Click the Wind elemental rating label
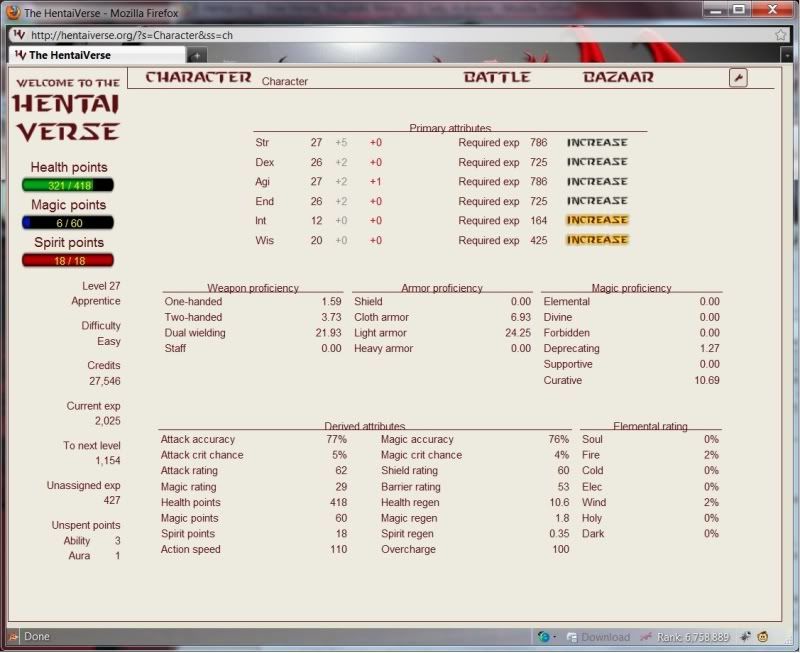Screen dimensions: 800x653 594,503
